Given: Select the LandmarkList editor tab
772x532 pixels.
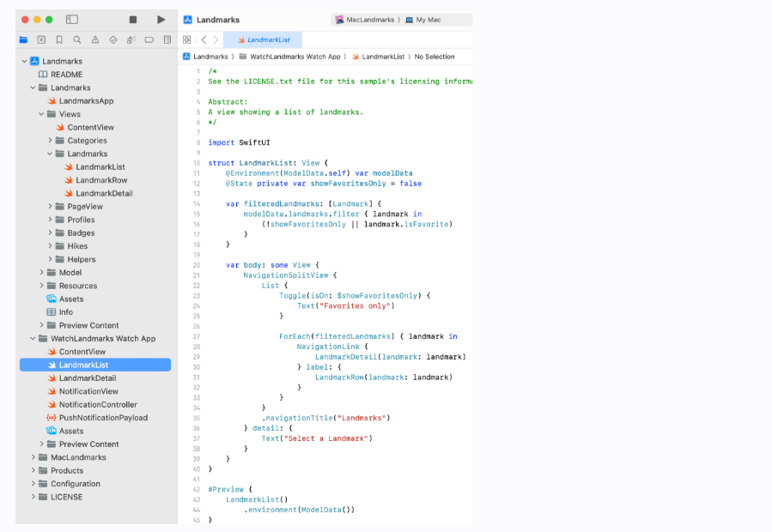Looking at the screenshot, I should (263, 39).
